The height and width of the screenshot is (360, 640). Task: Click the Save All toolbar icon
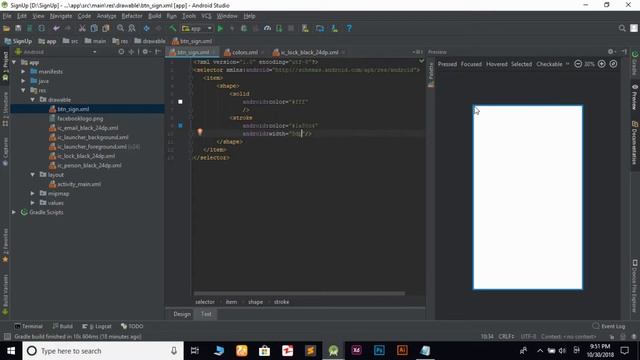pos(18,29)
